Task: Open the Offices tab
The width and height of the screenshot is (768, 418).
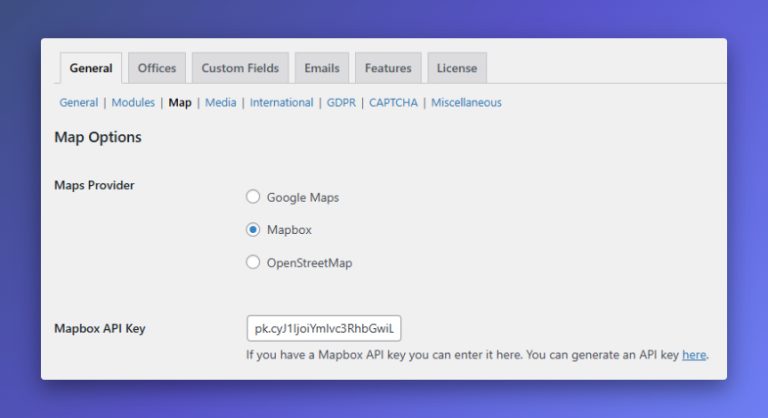Action: 157,68
